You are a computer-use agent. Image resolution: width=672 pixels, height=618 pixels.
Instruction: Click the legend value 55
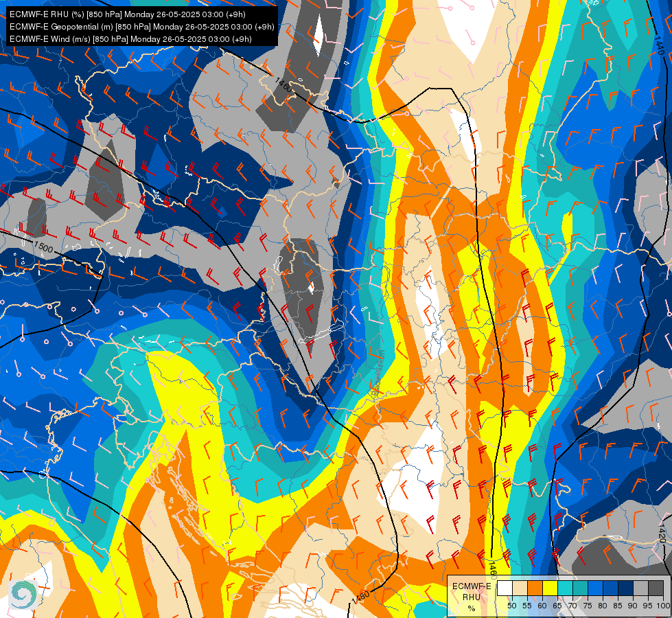click(526, 606)
